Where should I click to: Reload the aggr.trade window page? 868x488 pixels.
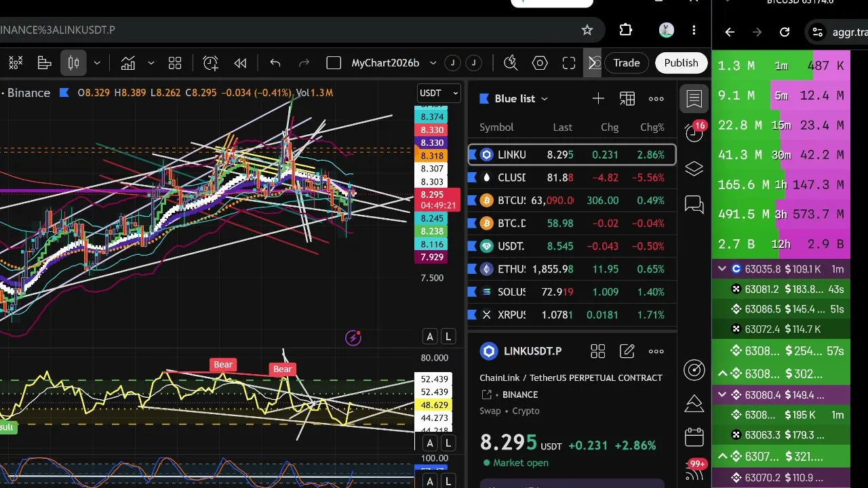click(785, 32)
